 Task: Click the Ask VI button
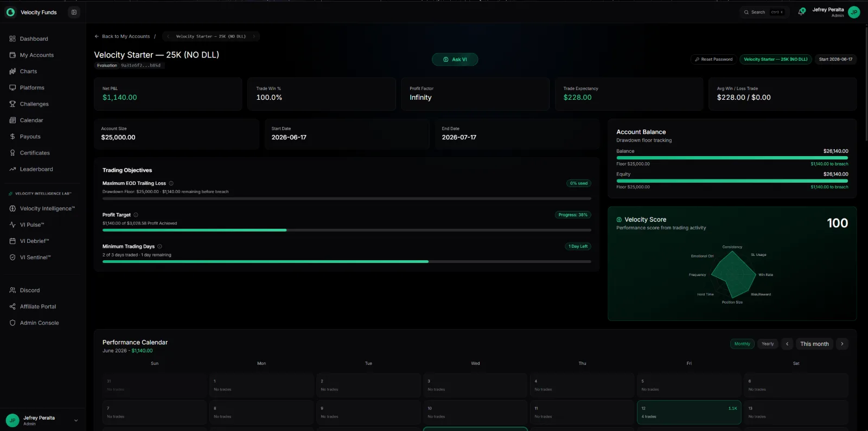coord(455,60)
